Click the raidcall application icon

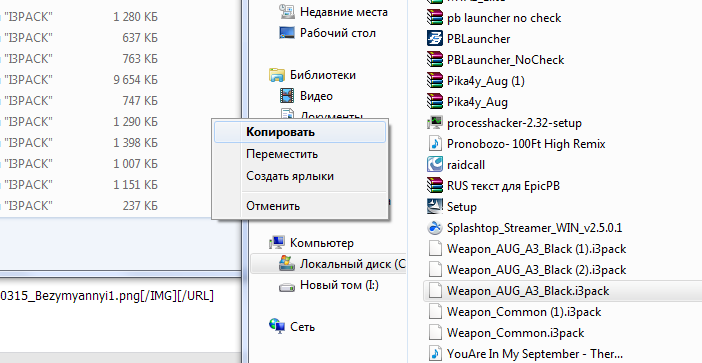click(435, 165)
